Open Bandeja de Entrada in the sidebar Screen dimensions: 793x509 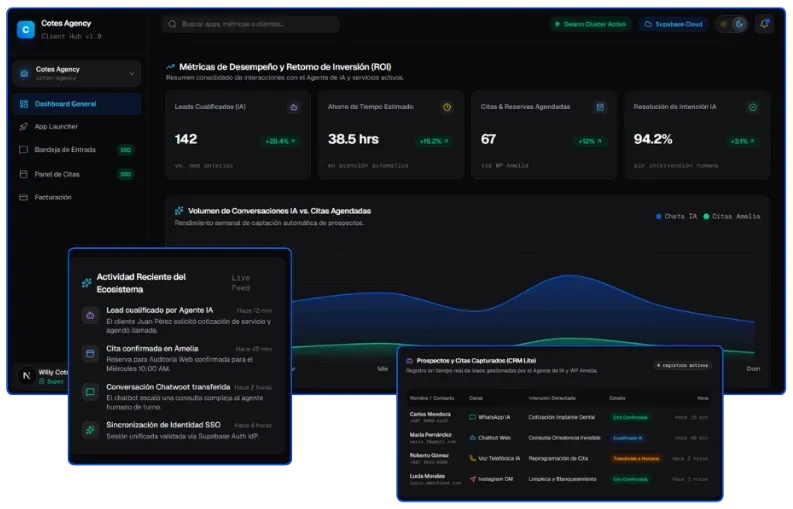(x=77, y=150)
